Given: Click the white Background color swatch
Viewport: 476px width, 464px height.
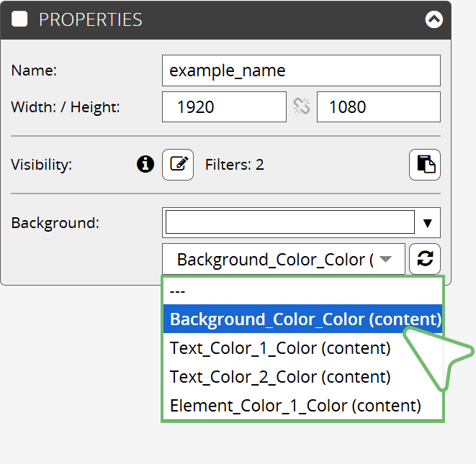Looking at the screenshot, I should (x=290, y=222).
